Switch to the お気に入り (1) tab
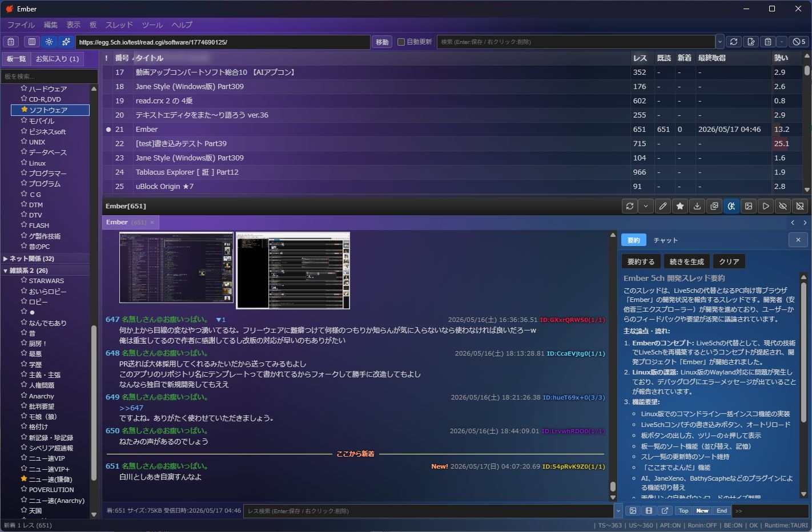The image size is (812, 532). click(57, 59)
